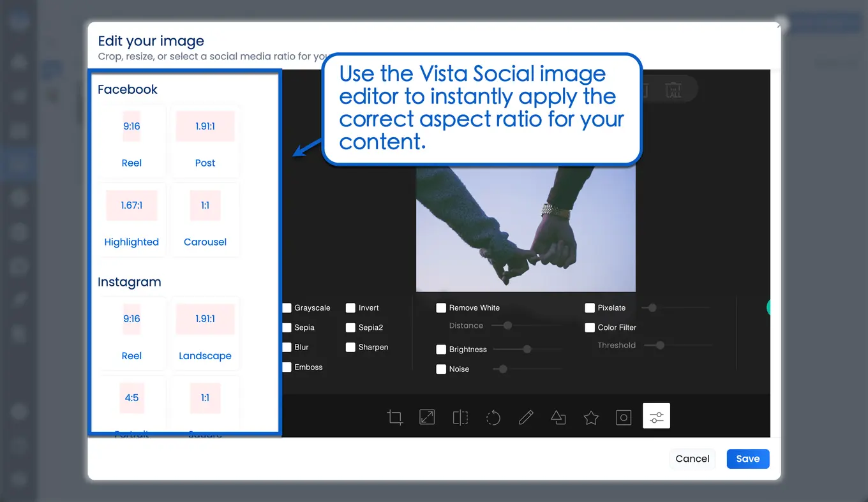The width and height of the screenshot is (868, 502).
Task: Open the Filter sliders tool
Action: (x=656, y=417)
